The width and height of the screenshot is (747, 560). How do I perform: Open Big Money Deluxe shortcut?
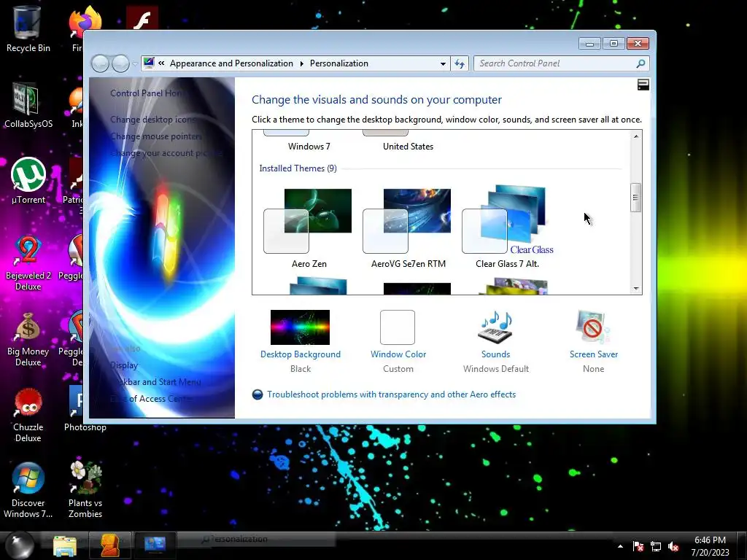coord(28,339)
